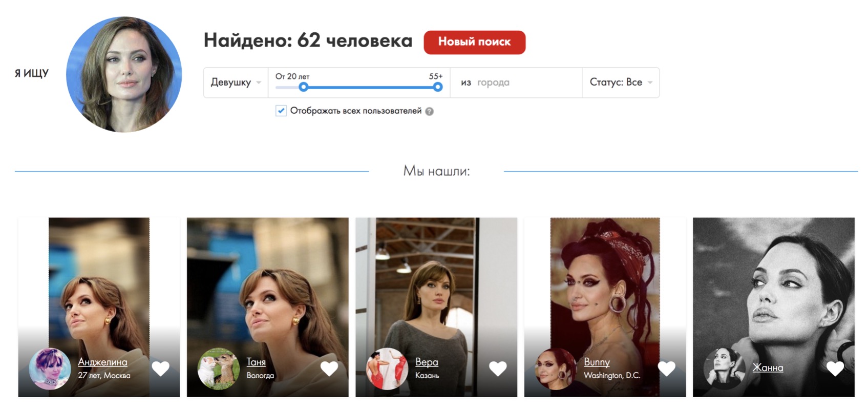Click the heart icon on Жанна's card
The height and width of the screenshot is (409, 868).
[x=835, y=369]
